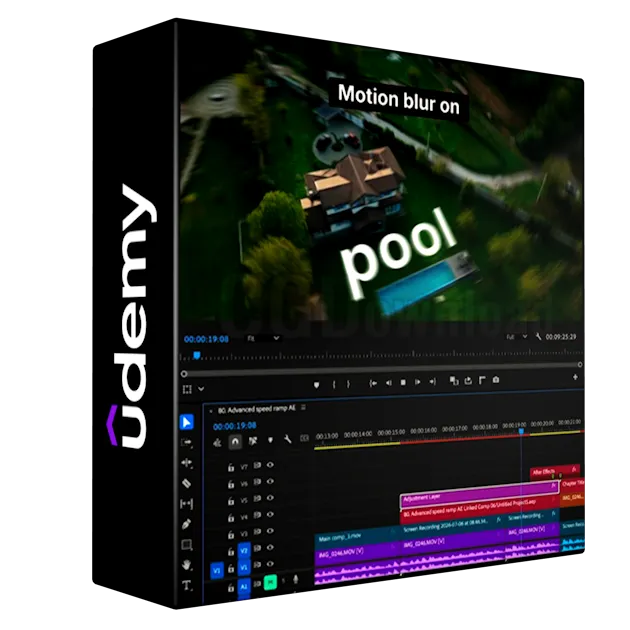
Task: Select the Track Select Forward tool
Action: 187,443
